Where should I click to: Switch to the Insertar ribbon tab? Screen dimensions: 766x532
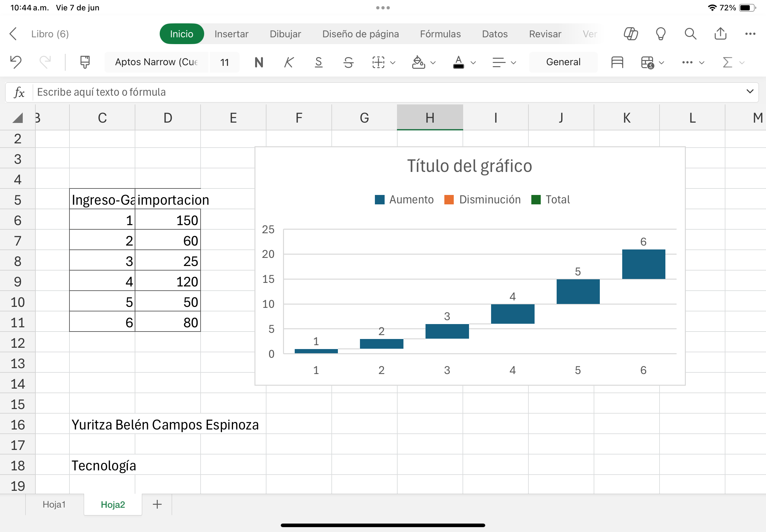tap(231, 34)
